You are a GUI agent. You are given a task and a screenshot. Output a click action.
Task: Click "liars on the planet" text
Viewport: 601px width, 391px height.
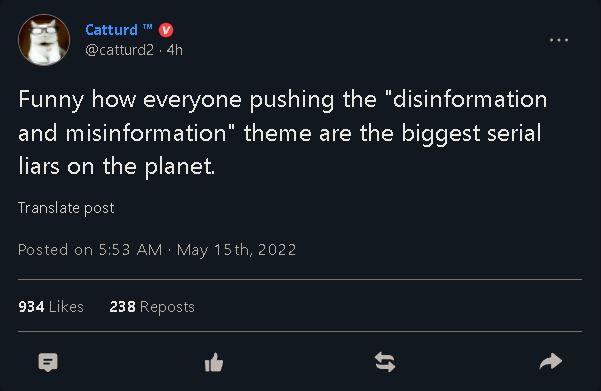pyautogui.click(x=117, y=167)
